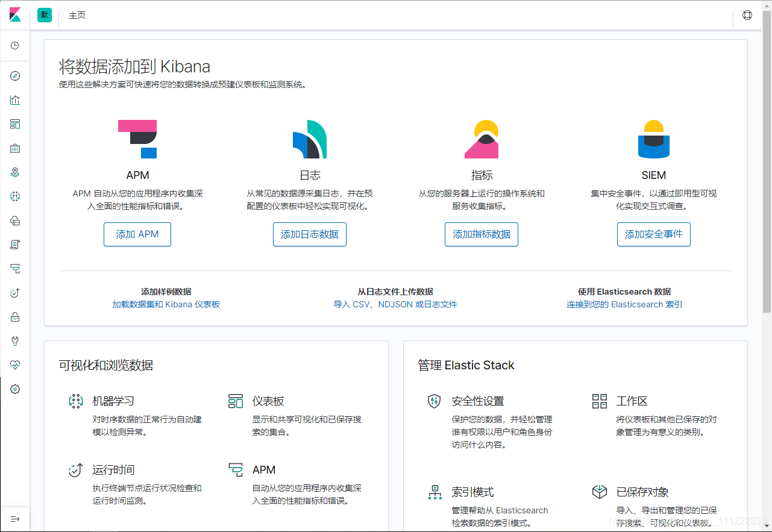Viewport: 772px width, 532px height.
Task: Open Dev Tools wrench icon in sidebar
Action: (x=15, y=341)
